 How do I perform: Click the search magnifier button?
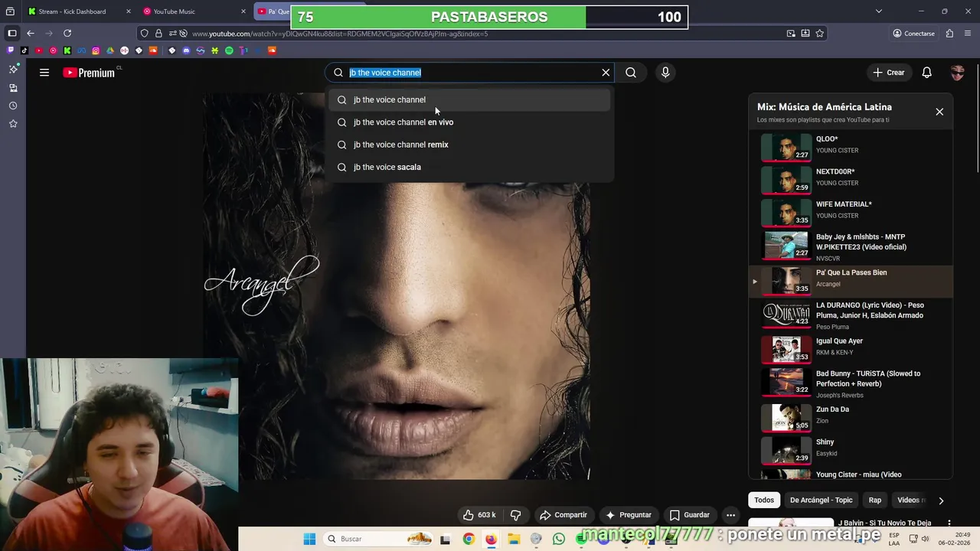coord(631,73)
